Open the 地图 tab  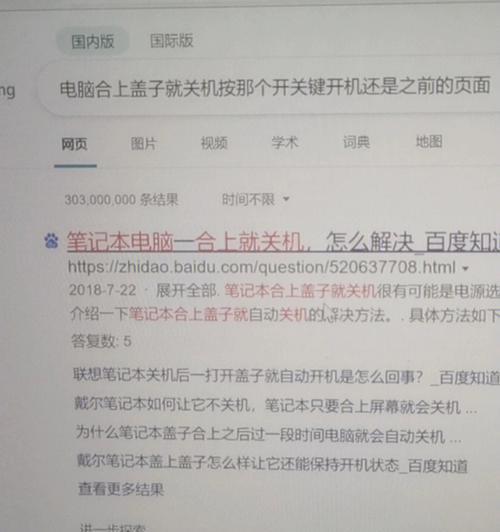[x=429, y=141]
